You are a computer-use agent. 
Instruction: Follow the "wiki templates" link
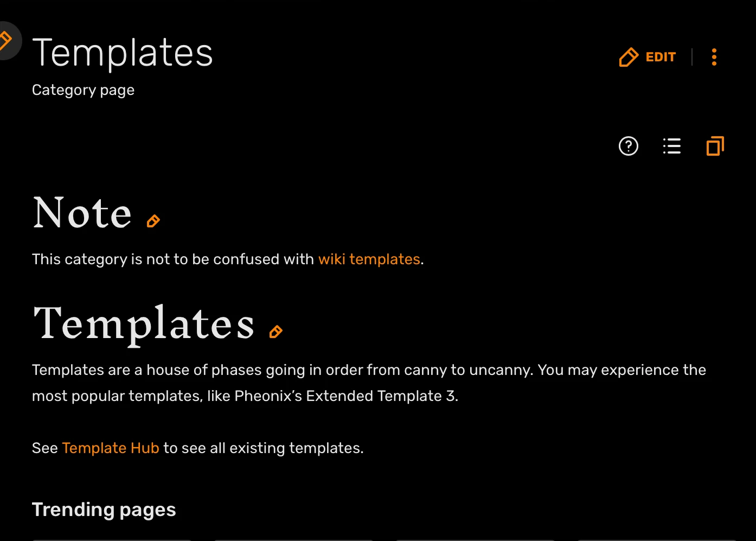(369, 259)
